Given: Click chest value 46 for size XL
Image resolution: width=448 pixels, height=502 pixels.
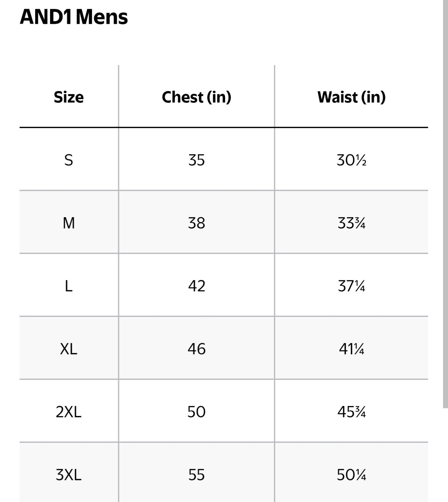Looking at the screenshot, I should pos(197,349).
